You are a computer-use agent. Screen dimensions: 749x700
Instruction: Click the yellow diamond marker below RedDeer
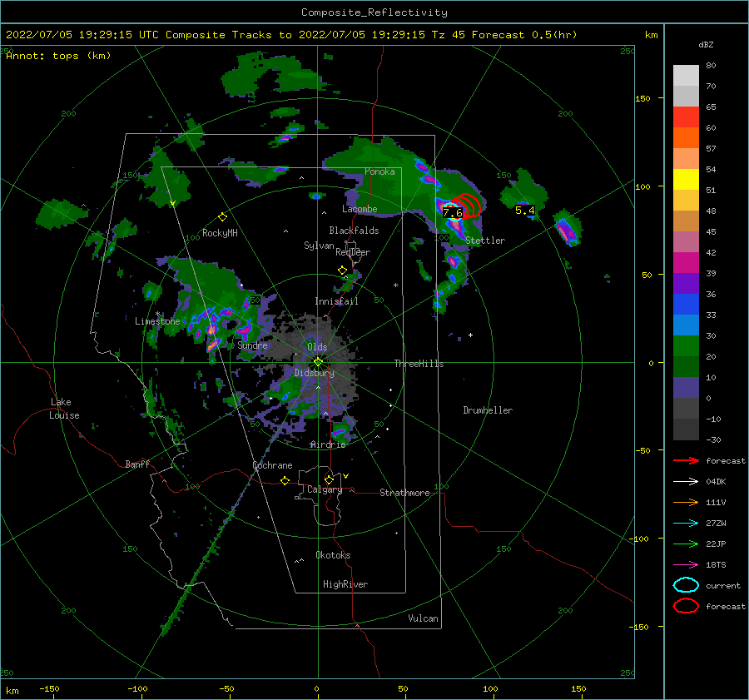click(343, 271)
